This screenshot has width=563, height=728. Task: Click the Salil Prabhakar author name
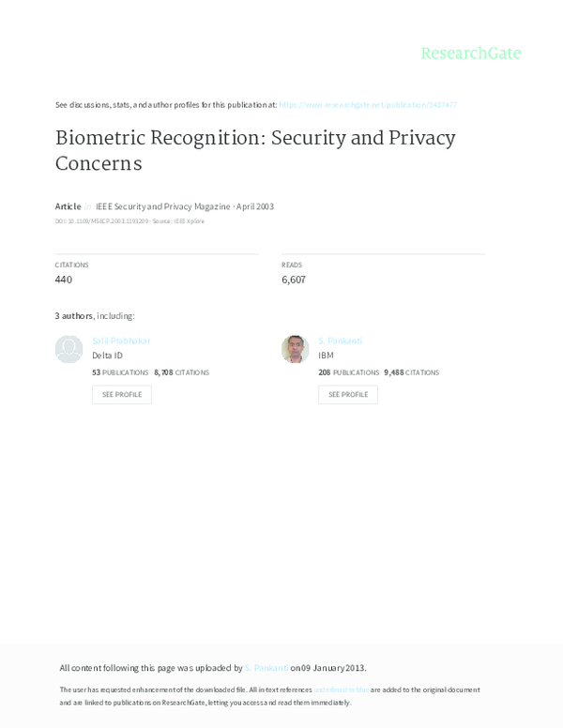[x=121, y=341]
